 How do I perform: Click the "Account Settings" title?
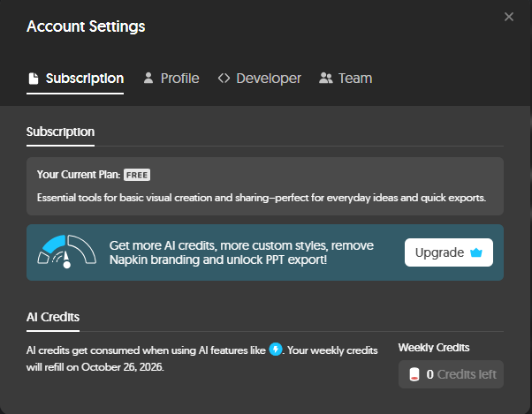[86, 26]
